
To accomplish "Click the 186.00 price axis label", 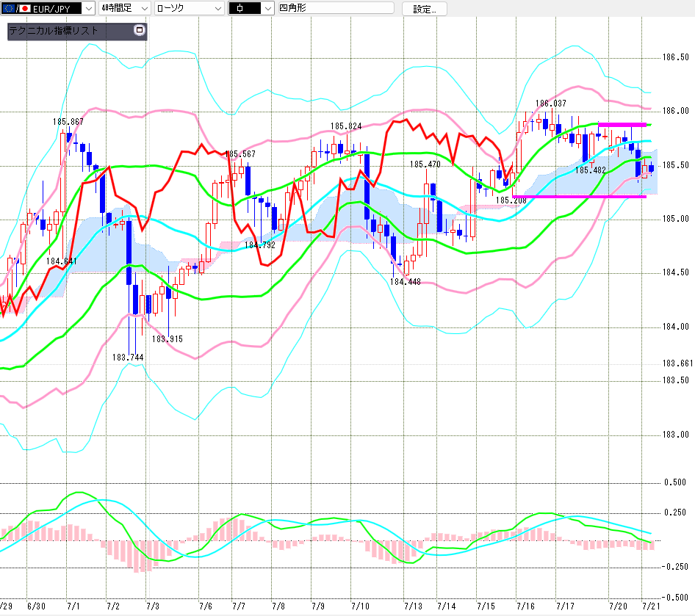I will coord(675,111).
